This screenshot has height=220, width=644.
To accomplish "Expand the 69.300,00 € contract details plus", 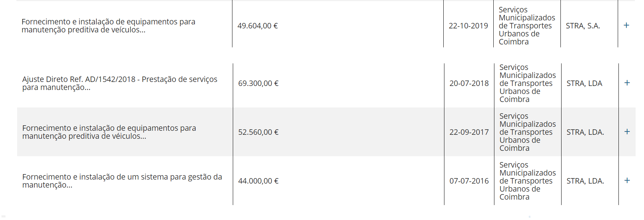I will [x=627, y=83].
